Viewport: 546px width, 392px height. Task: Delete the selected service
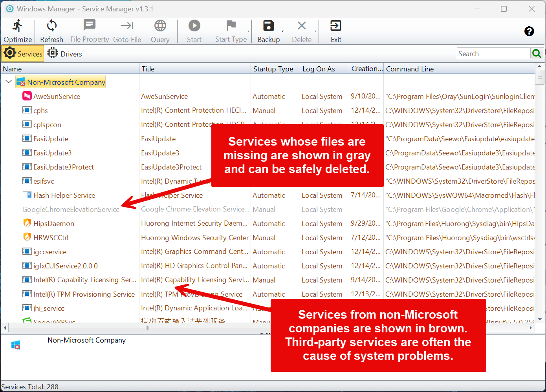(x=302, y=31)
